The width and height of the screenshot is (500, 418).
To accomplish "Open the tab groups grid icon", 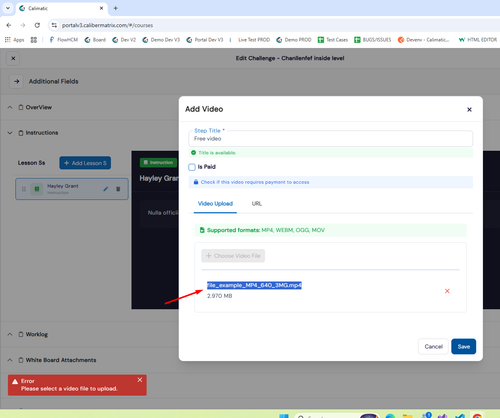I will pos(34,40).
